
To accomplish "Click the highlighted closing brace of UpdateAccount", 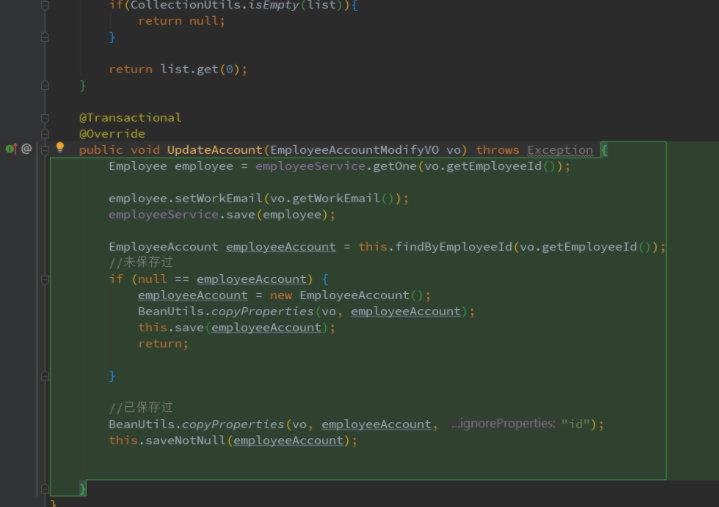I will coord(83,489).
